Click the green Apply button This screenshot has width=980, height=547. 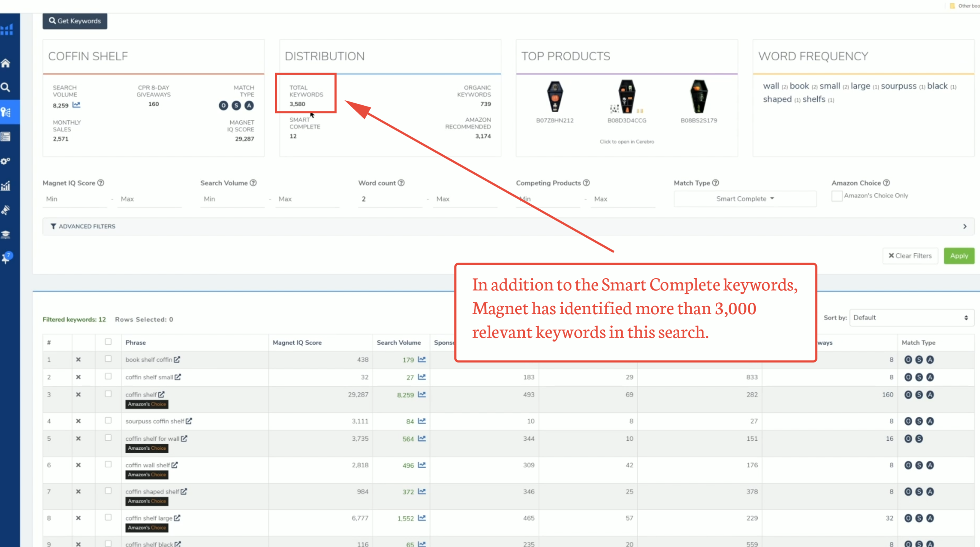click(x=959, y=256)
